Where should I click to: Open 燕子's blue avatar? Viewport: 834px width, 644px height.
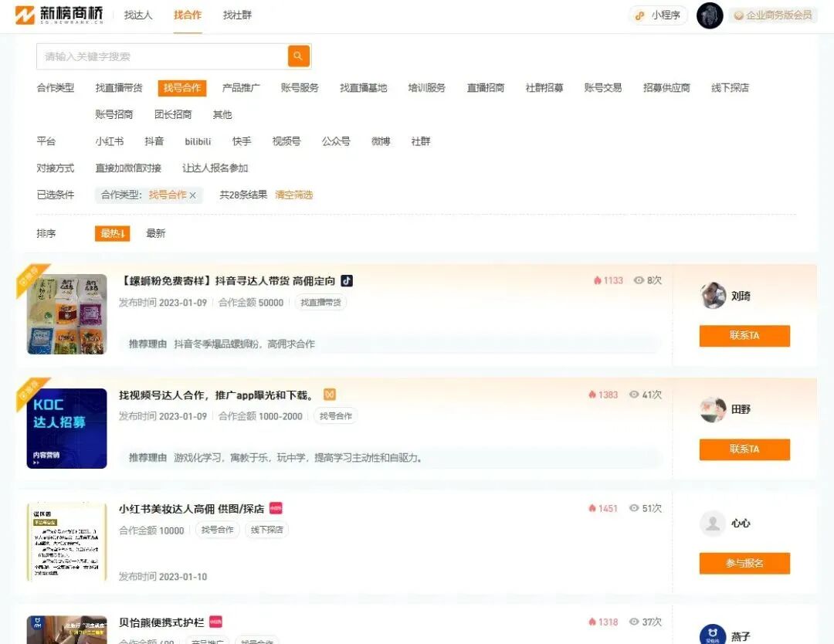(713, 636)
